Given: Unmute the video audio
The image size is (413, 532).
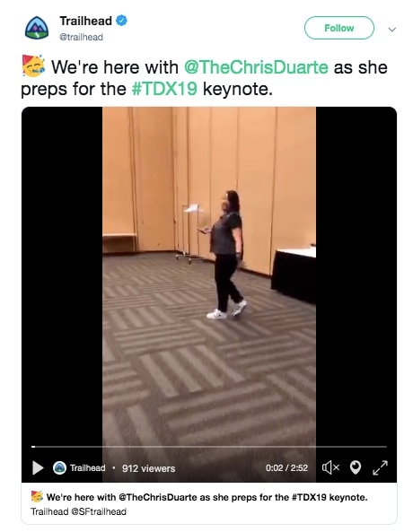Looking at the screenshot, I should 330,468.
